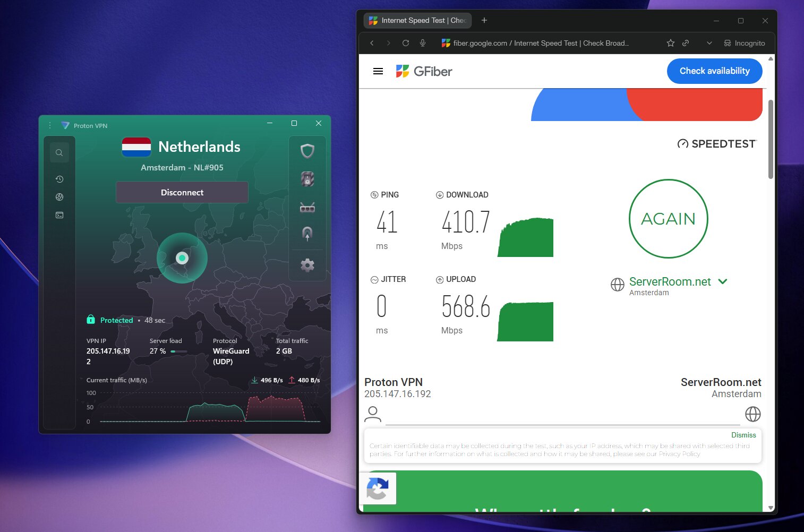
Task: Click AGAIN to rerun speed test
Action: click(668, 219)
